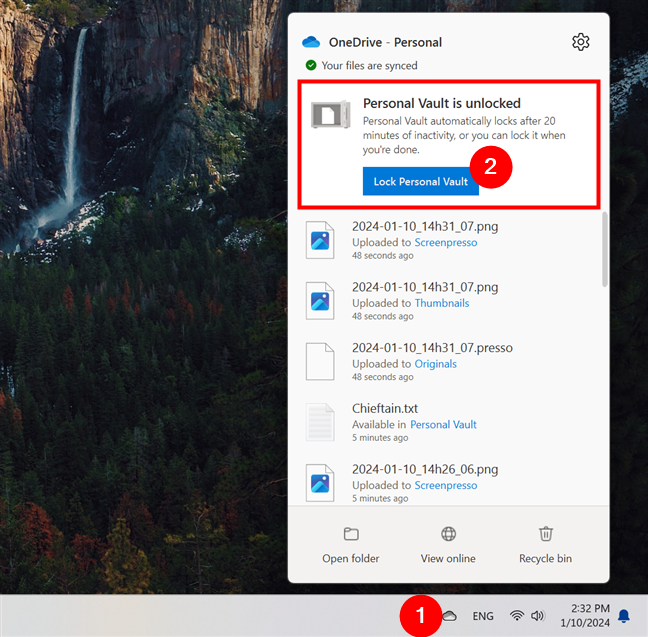This screenshot has height=637, width=648.
Task: Click 'Personal Vault is unlocked' heading
Action: click(442, 103)
